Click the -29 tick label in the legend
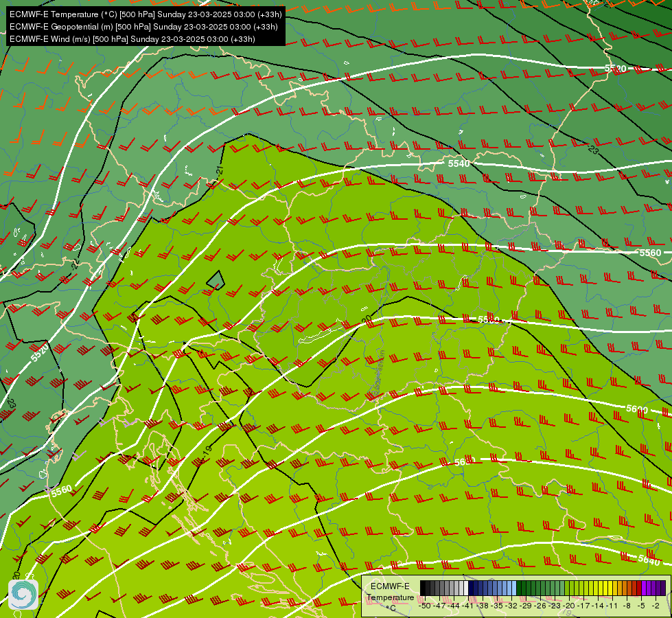 pyautogui.click(x=525, y=606)
